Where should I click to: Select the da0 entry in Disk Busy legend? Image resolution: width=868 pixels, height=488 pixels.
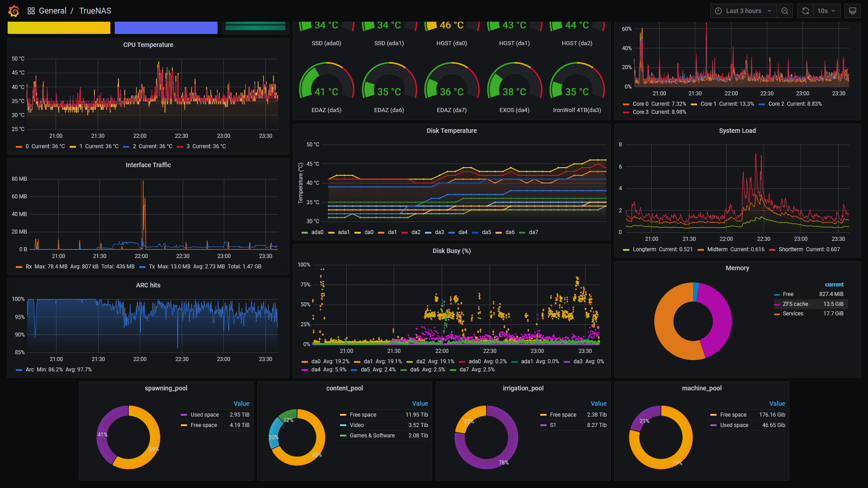pyautogui.click(x=316, y=361)
